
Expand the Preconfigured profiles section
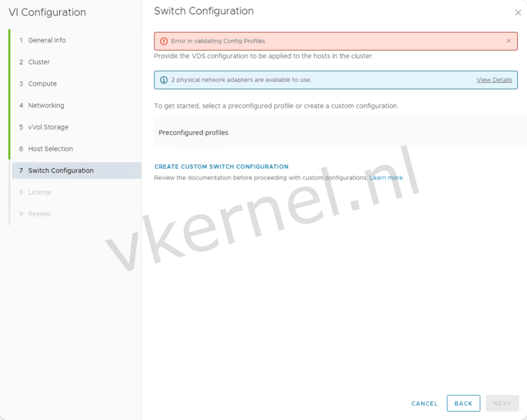point(193,132)
